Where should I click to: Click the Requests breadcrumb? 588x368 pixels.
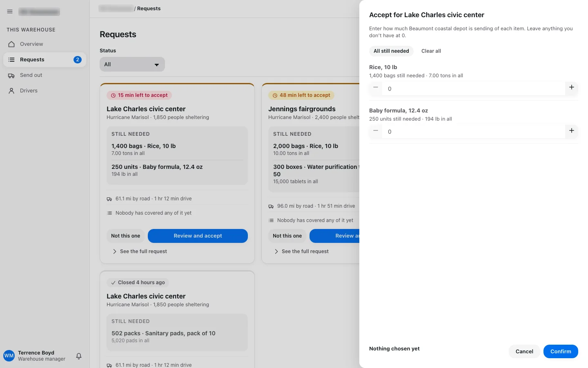click(149, 9)
